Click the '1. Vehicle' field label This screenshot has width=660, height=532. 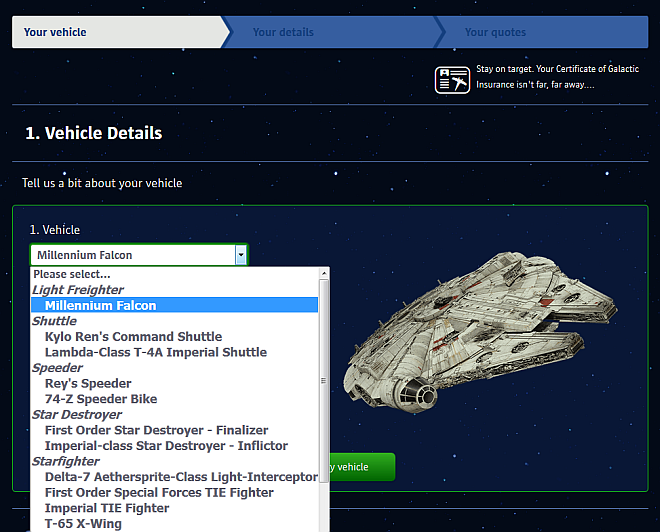click(x=55, y=230)
